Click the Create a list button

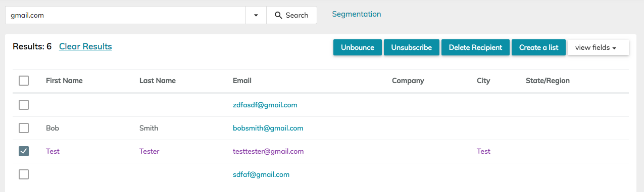(x=538, y=47)
